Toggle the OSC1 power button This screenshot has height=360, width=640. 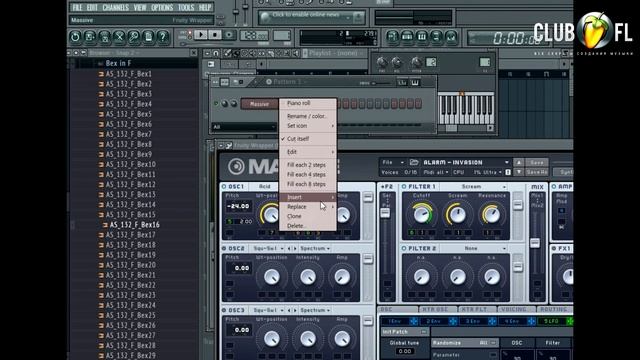(224, 187)
